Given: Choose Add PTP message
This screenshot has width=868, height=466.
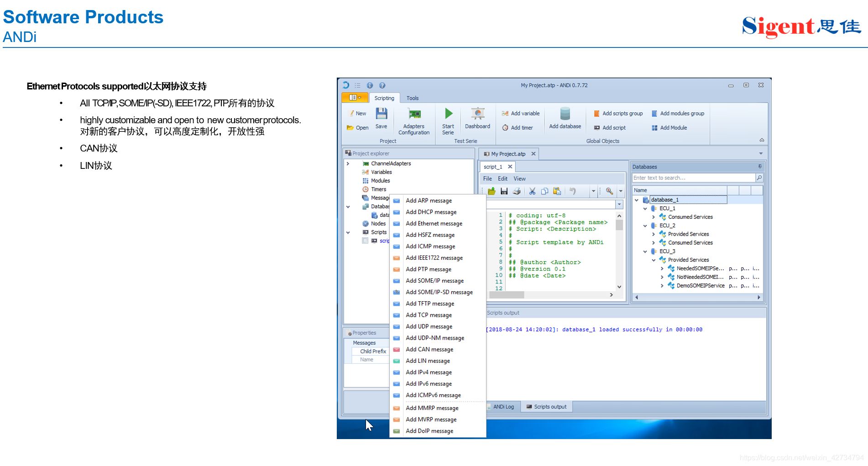Looking at the screenshot, I should pyautogui.click(x=438, y=269).
